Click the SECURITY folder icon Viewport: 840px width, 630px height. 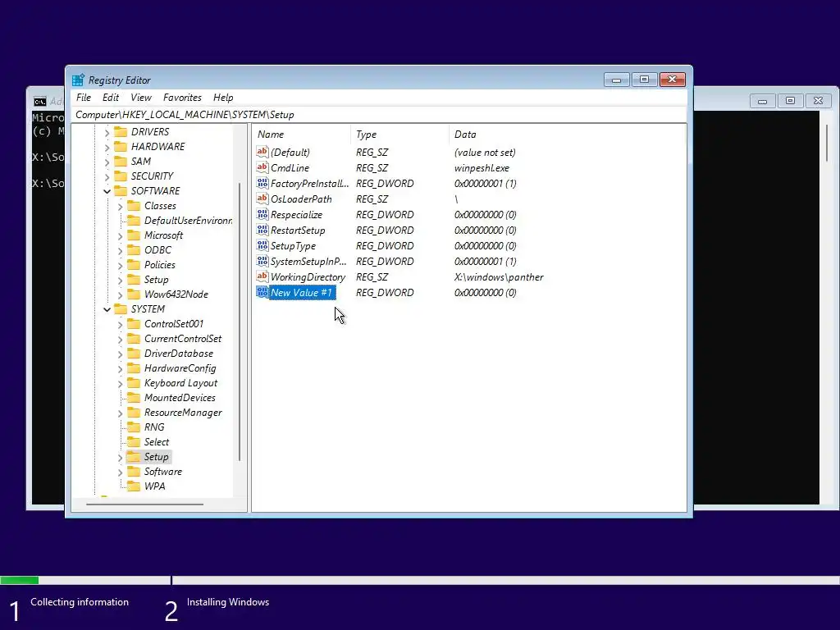[121, 176]
